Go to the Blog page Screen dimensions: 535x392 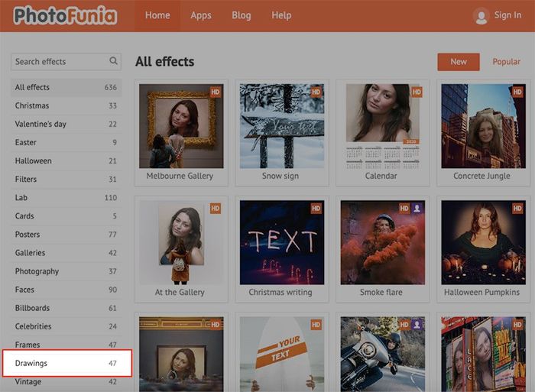pos(242,15)
